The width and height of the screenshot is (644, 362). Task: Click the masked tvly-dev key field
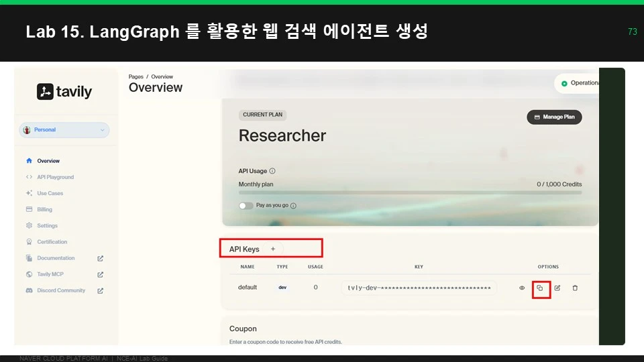419,288
